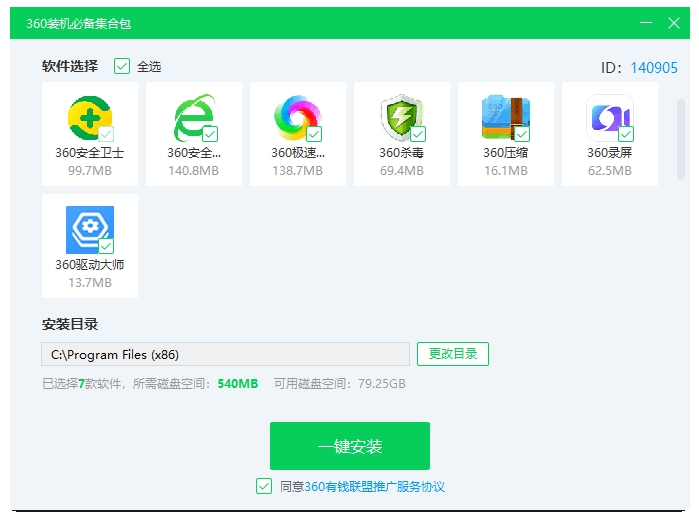The height and width of the screenshot is (519, 699).
Task: Click the 13.7MB size under 360驱动大师
Action: [x=90, y=283]
